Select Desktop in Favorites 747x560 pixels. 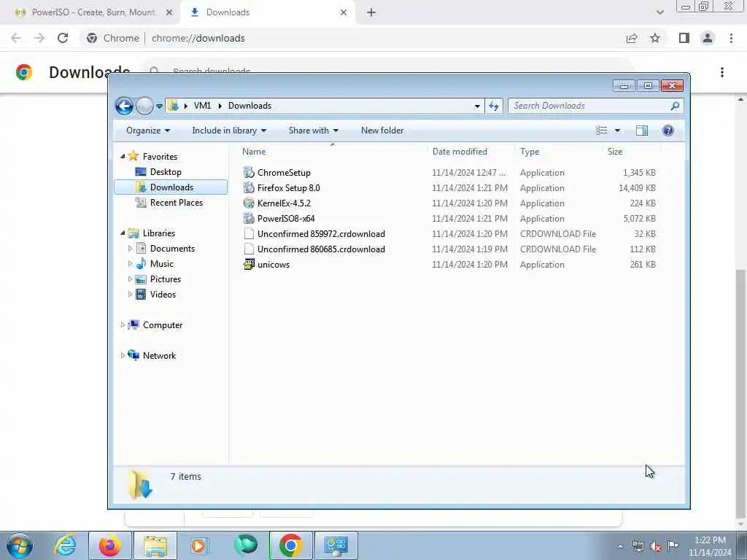tap(166, 172)
